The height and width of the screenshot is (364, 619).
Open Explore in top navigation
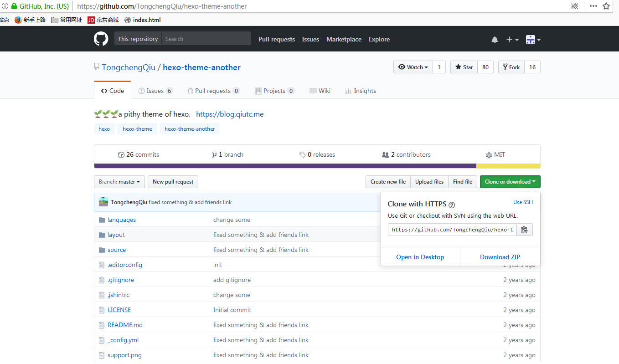click(379, 39)
